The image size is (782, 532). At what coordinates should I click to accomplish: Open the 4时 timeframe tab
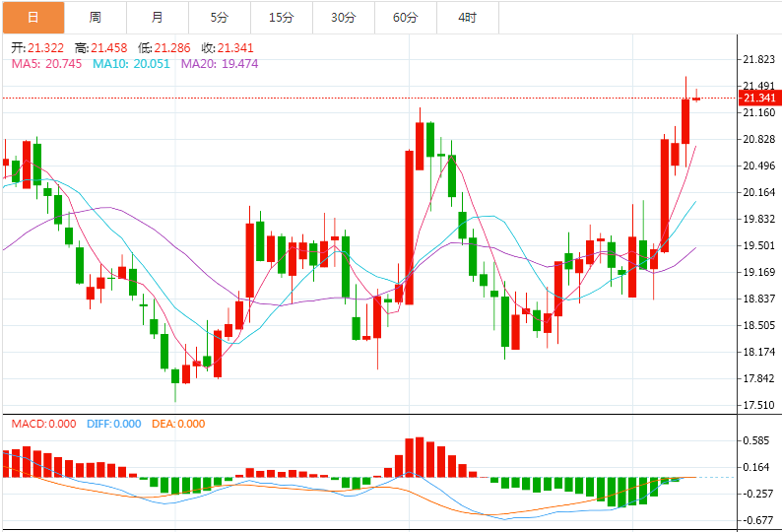pyautogui.click(x=468, y=18)
